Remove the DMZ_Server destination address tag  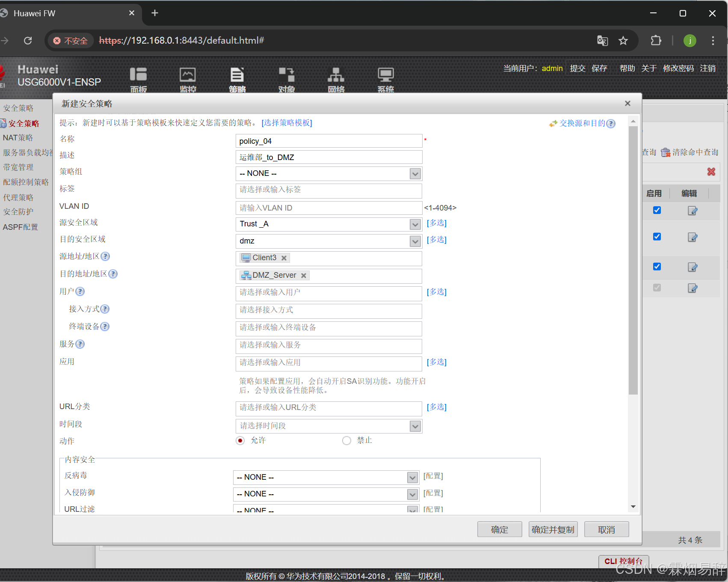[304, 276]
